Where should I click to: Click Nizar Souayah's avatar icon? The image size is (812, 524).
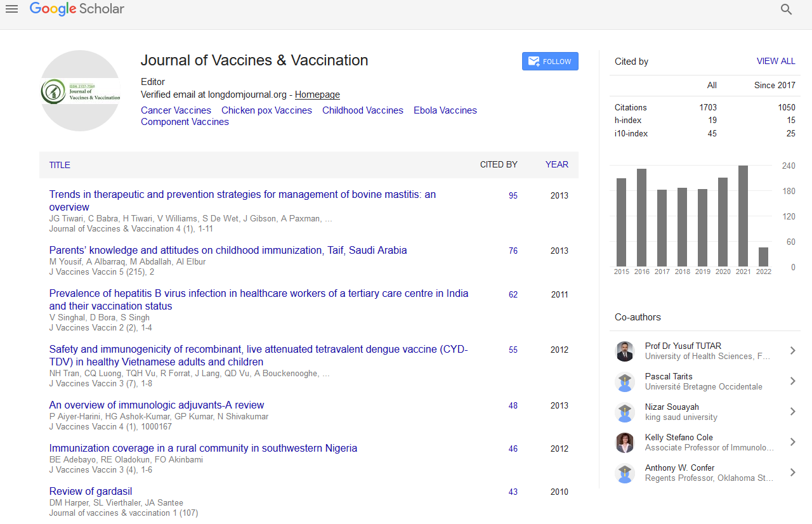click(625, 412)
